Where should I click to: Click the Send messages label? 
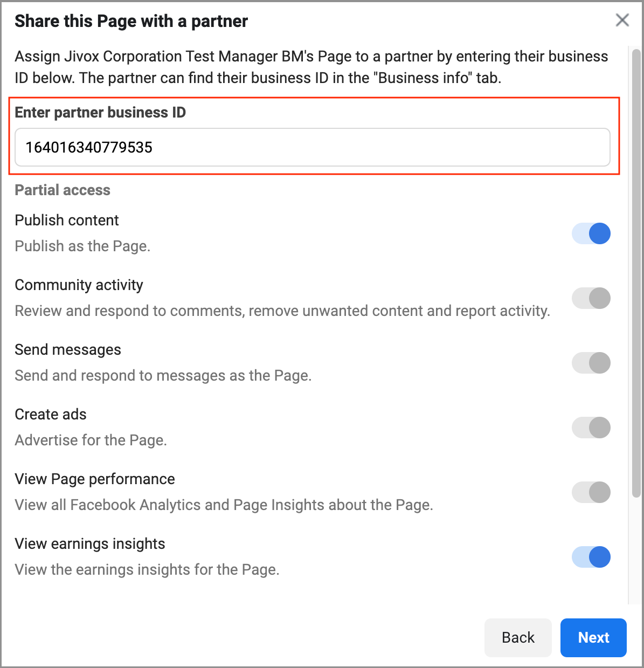[x=68, y=349]
